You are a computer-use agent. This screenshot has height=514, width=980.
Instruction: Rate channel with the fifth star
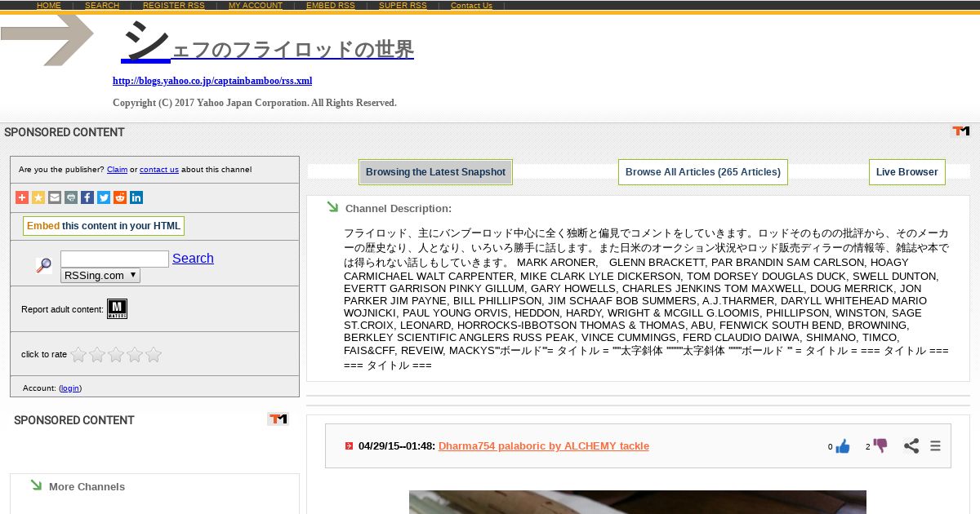154,354
